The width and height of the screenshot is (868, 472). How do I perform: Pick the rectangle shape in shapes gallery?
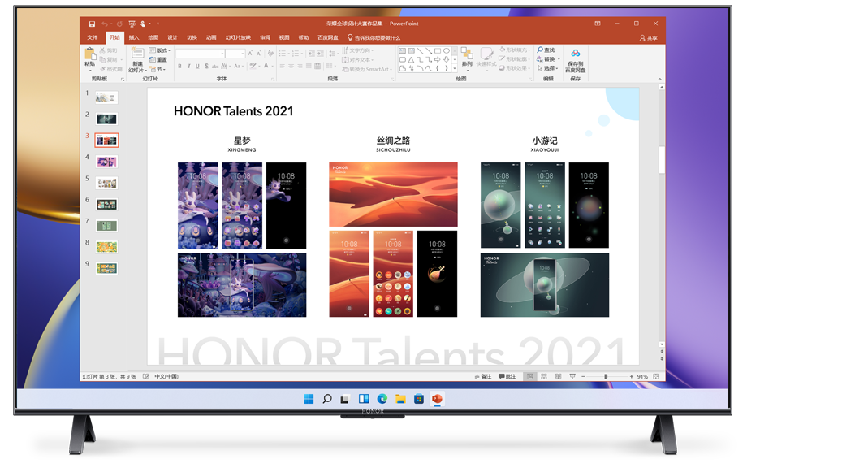tap(438, 51)
